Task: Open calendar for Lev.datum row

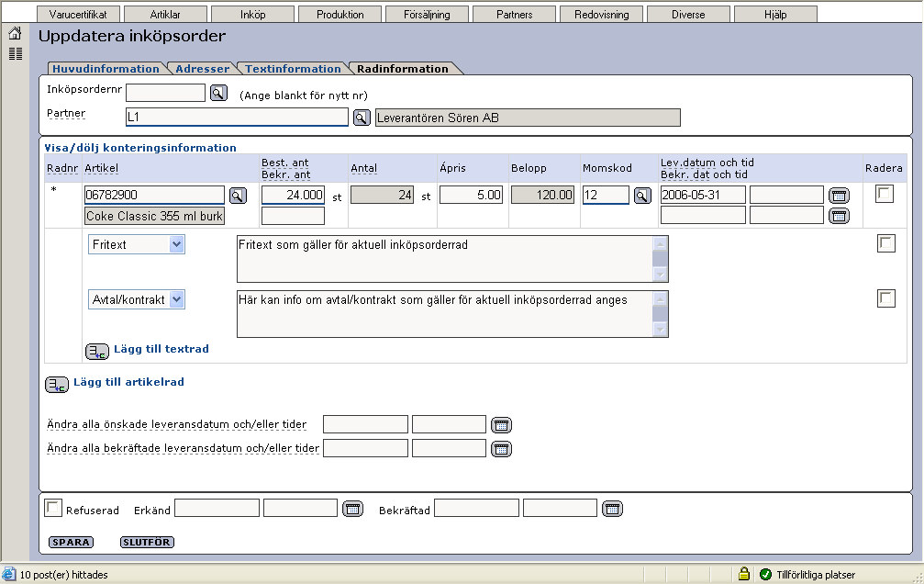Action: point(840,196)
